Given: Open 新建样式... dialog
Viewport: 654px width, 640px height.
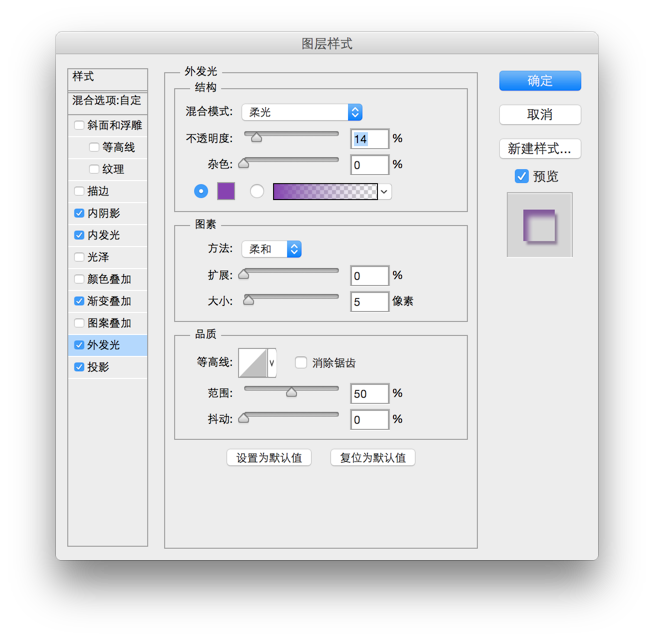Looking at the screenshot, I should point(540,149).
